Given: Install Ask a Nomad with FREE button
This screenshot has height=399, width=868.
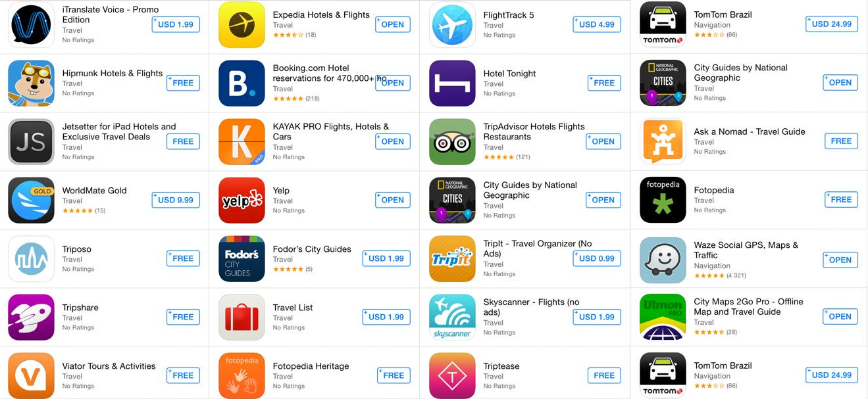Looking at the screenshot, I should [841, 141].
